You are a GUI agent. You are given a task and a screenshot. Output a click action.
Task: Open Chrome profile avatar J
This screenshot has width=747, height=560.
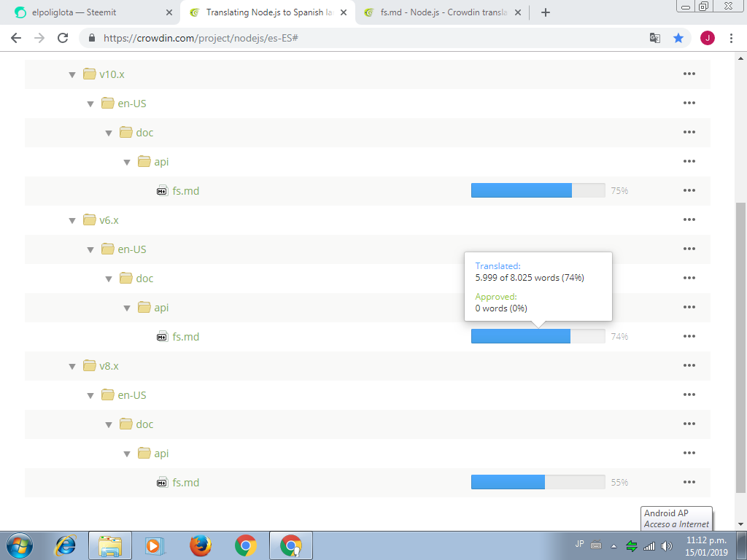point(708,38)
